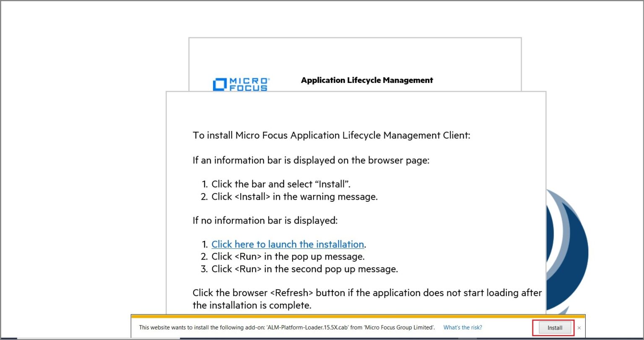Screen dimensions: 644x340
Task: Open the "What's the risk?" help link
Action: tap(462, 327)
